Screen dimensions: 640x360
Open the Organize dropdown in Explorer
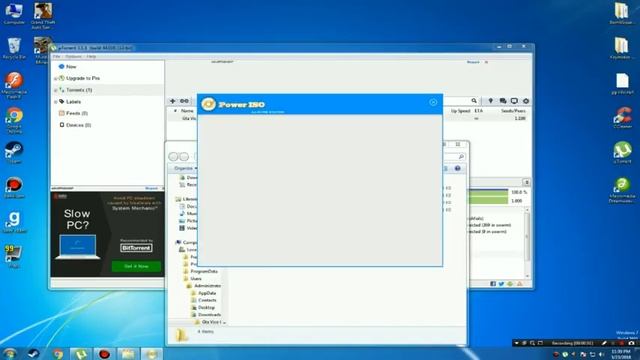pyautogui.click(x=186, y=168)
